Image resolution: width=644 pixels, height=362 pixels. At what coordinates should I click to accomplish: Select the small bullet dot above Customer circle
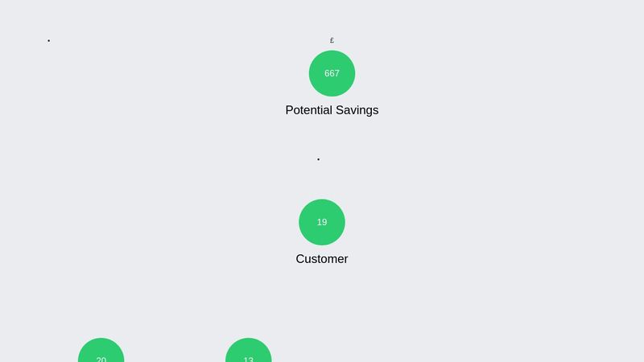pyautogui.click(x=318, y=159)
